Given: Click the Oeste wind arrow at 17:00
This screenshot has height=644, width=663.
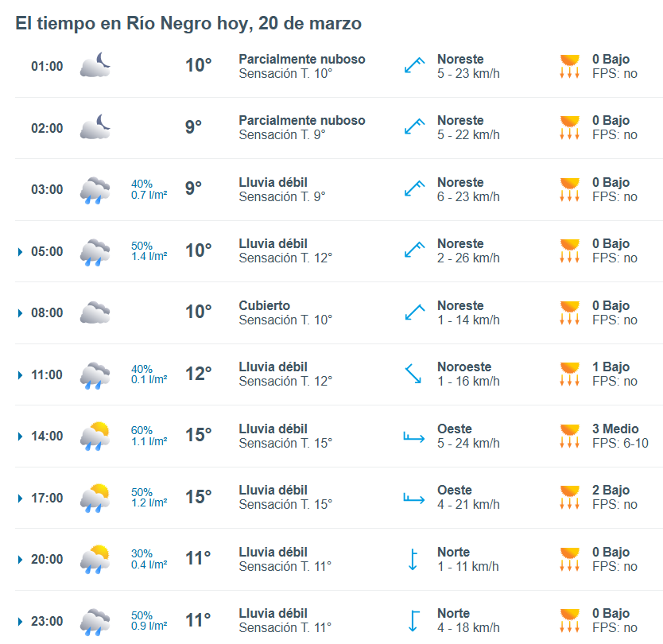Looking at the screenshot, I should [413, 498].
